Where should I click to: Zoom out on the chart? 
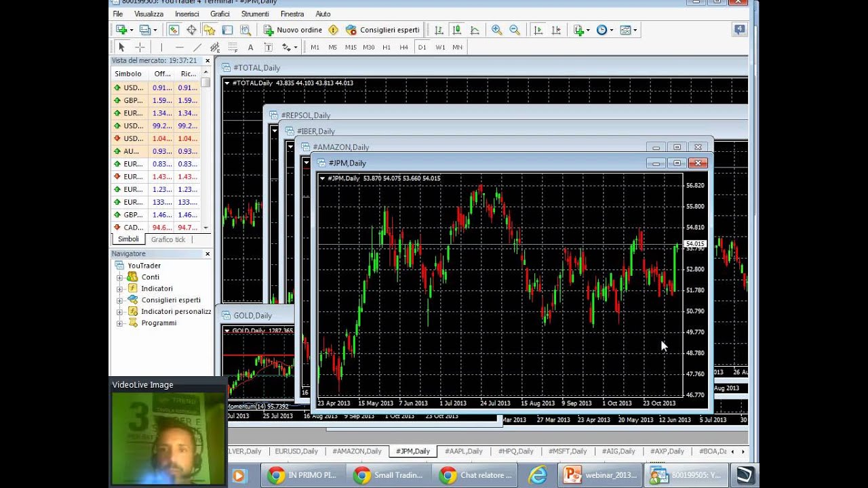pos(515,30)
